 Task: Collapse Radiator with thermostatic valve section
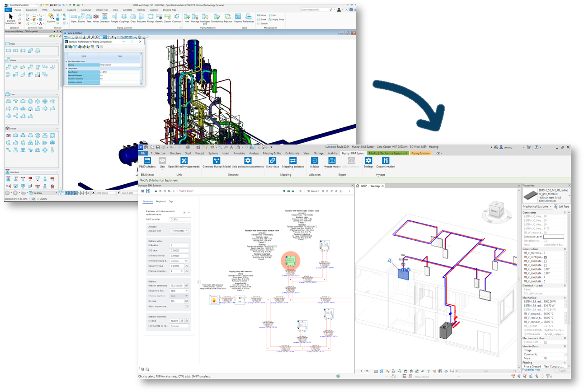pos(189,212)
